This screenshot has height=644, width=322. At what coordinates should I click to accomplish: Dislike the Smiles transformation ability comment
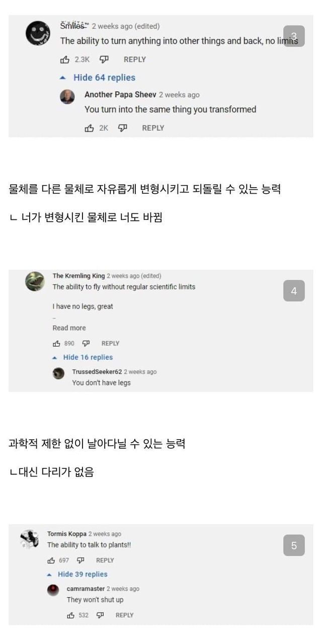pos(104,59)
